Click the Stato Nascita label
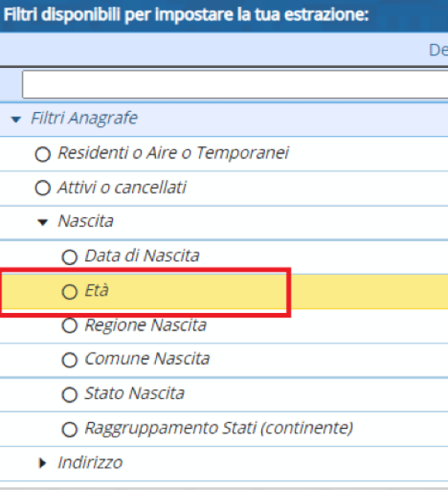Screen dimensions: 448x490 [134, 393]
